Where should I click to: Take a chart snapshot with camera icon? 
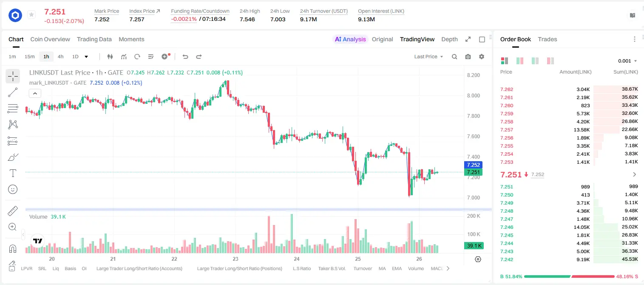pyautogui.click(x=468, y=57)
